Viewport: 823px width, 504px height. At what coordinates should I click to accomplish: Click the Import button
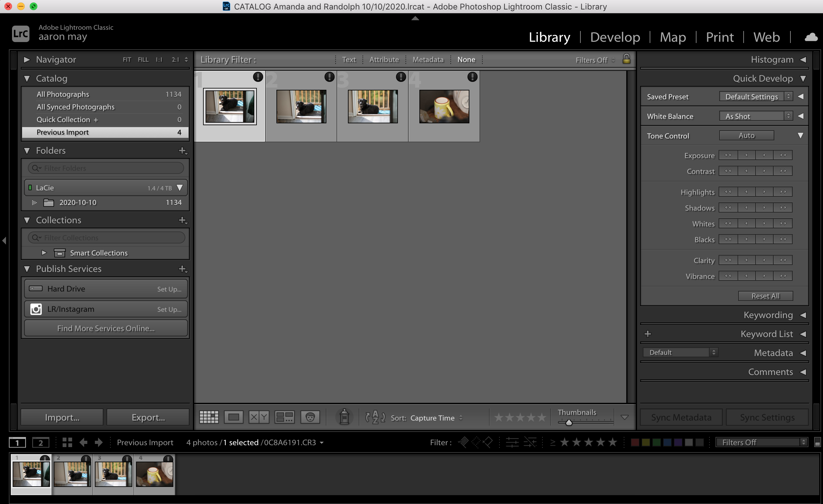click(62, 417)
